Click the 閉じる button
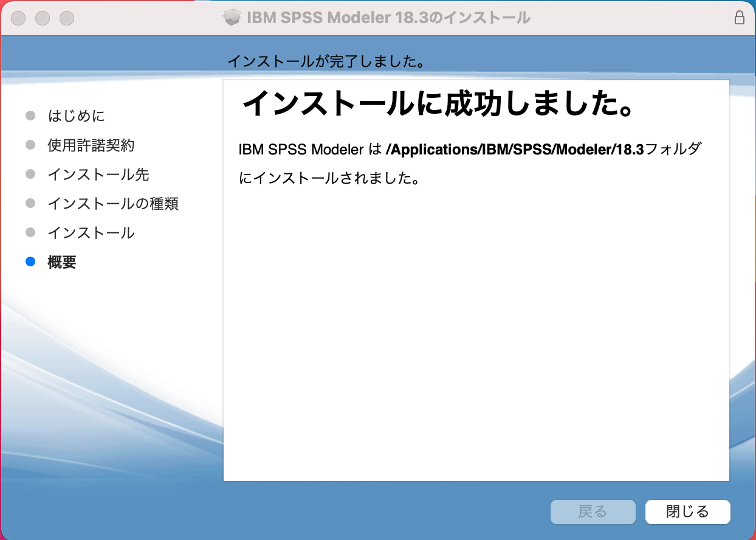Image resolution: width=756 pixels, height=540 pixels. coord(687,512)
